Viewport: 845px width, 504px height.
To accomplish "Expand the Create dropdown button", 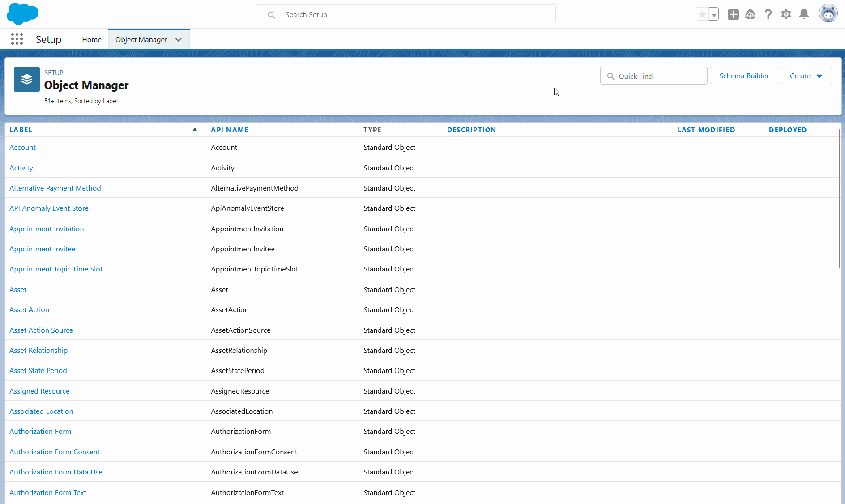I will [806, 76].
